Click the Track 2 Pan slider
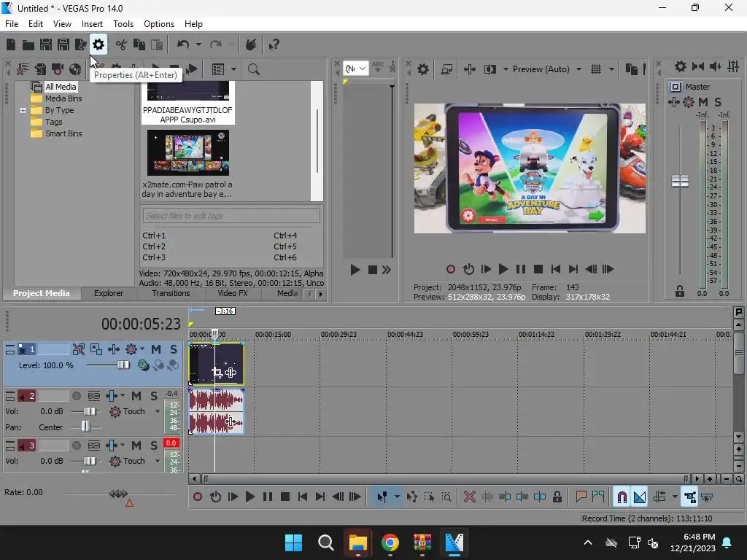 pyautogui.click(x=85, y=427)
